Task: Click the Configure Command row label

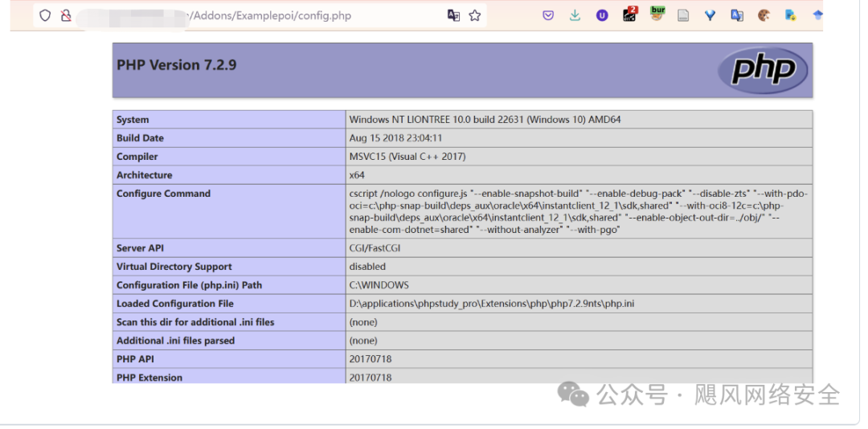Action: click(163, 194)
